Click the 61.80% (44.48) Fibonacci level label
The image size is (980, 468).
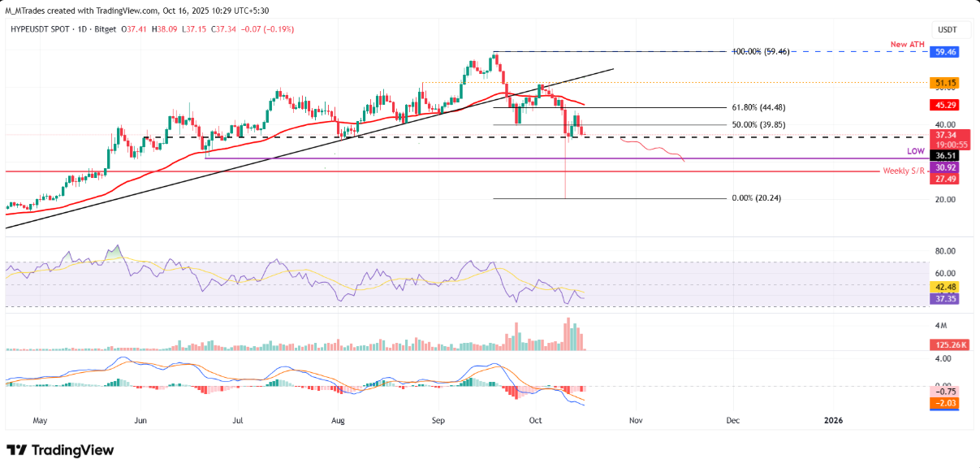pos(759,107)
